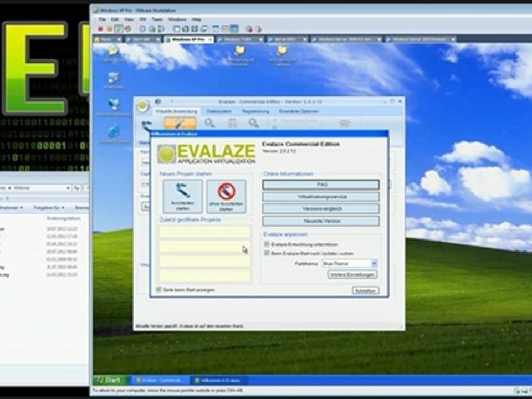Click the Windows XP Start button
Image resolution: width=532 pixels, height=399 pixels.
[110, 380]
